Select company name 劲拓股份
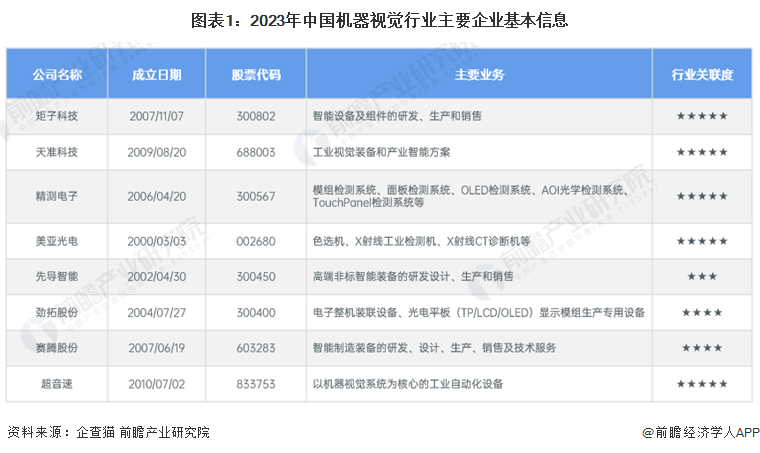This screenshot has height=453, width=760. pos(57,312)
